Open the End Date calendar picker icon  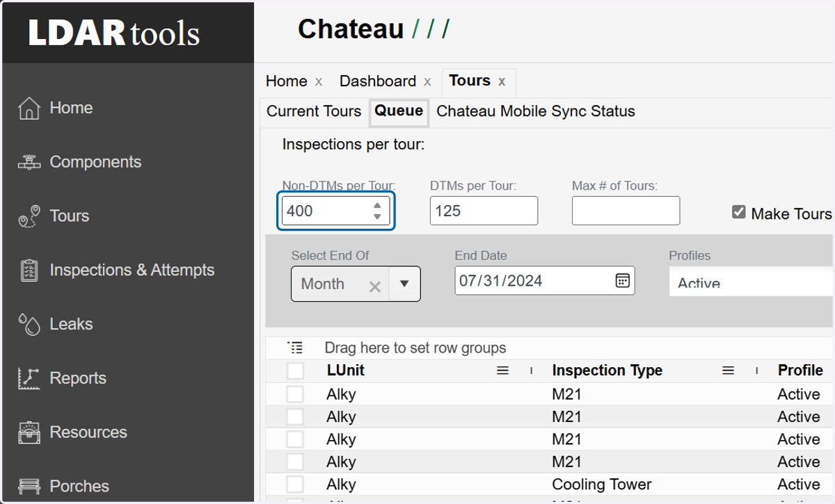622,281
